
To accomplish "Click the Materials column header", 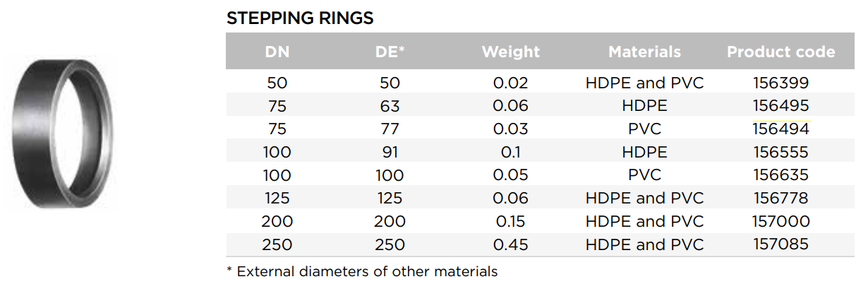I will [644, 52].
